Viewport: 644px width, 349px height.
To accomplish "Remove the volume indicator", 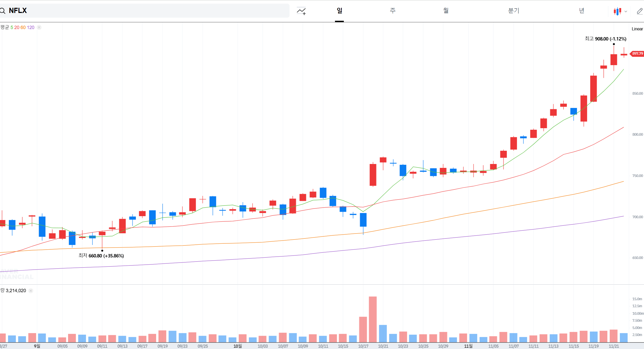I will click(x=31, y=291).
